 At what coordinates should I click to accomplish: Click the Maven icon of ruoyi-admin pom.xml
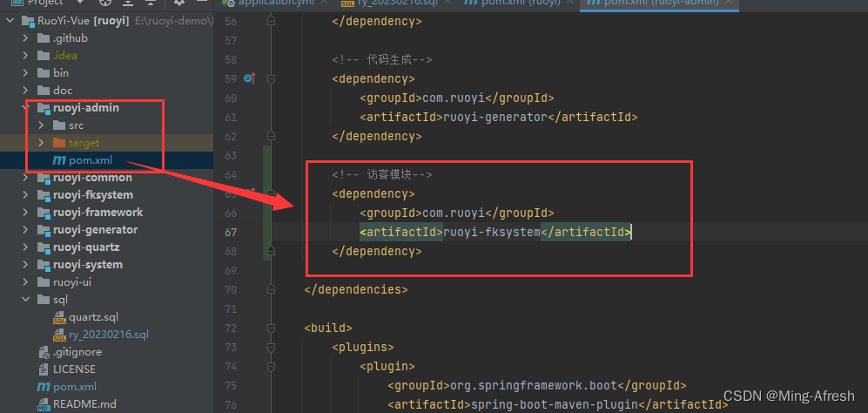pyautogui.click(x=59, y=160)
